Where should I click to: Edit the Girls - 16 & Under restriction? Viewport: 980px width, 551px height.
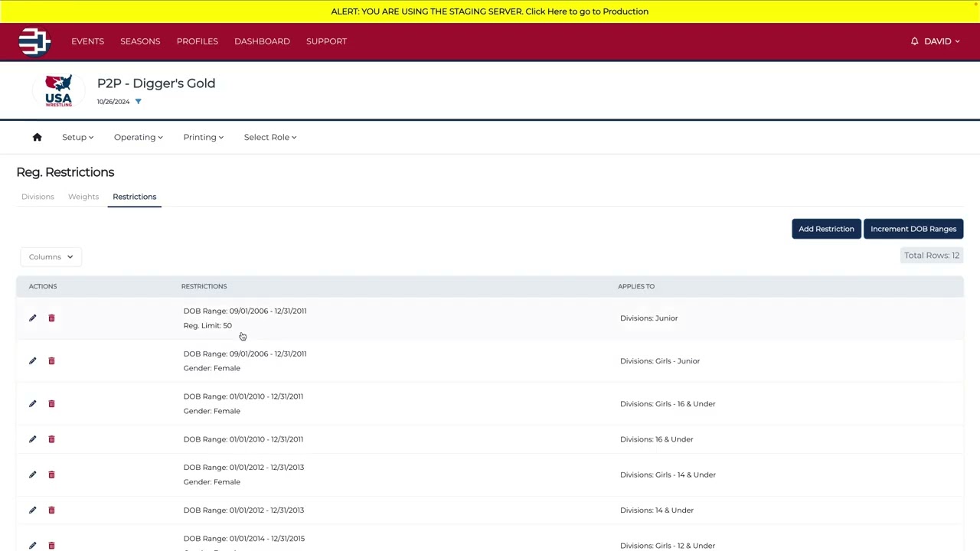32,403
